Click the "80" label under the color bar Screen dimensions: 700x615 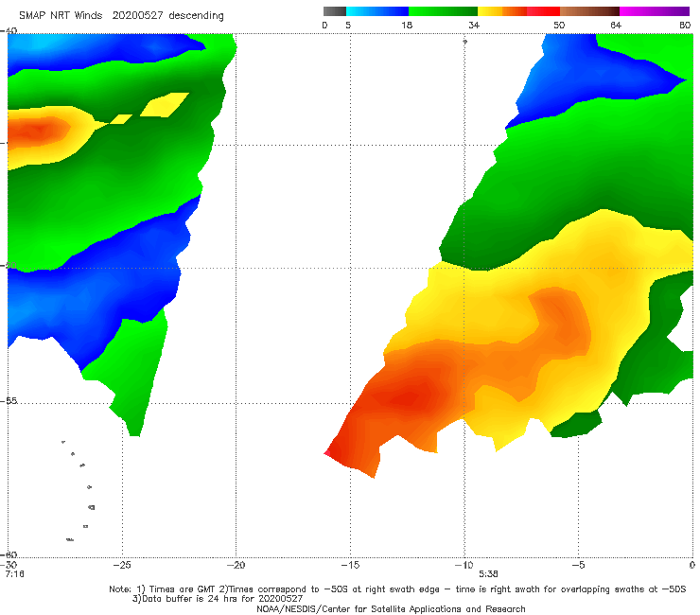click(685, 25)
